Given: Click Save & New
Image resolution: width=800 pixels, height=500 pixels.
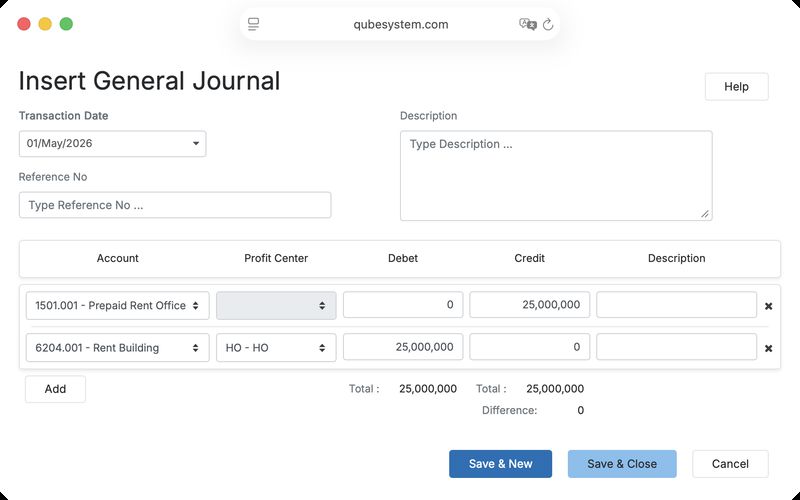Looking at the screenshot, I should [x=500, y=464].
